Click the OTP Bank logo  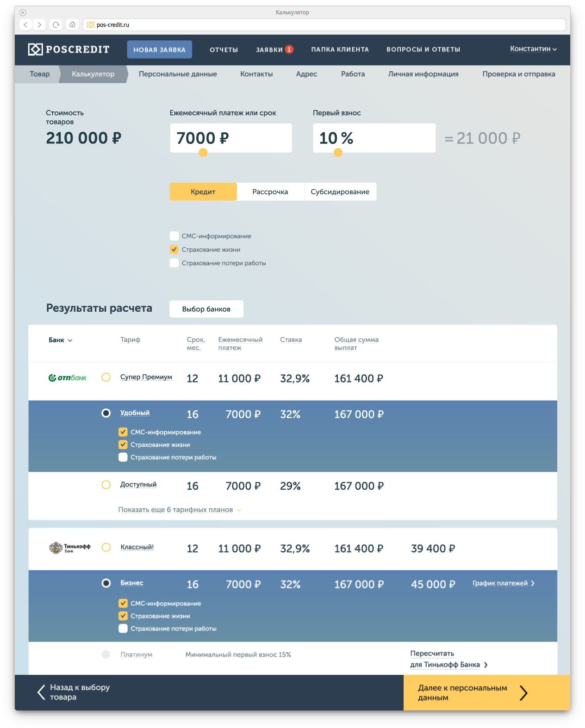(68, 378)
